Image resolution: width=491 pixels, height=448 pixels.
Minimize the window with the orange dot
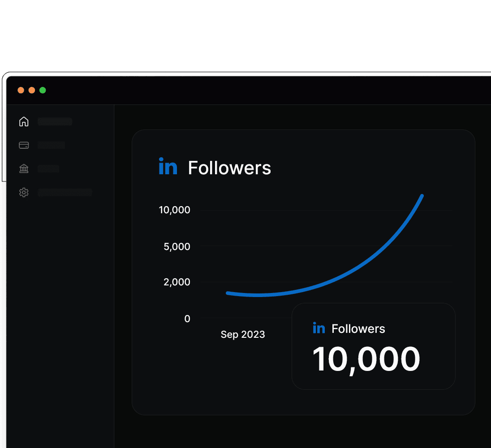tap(32, 90)
